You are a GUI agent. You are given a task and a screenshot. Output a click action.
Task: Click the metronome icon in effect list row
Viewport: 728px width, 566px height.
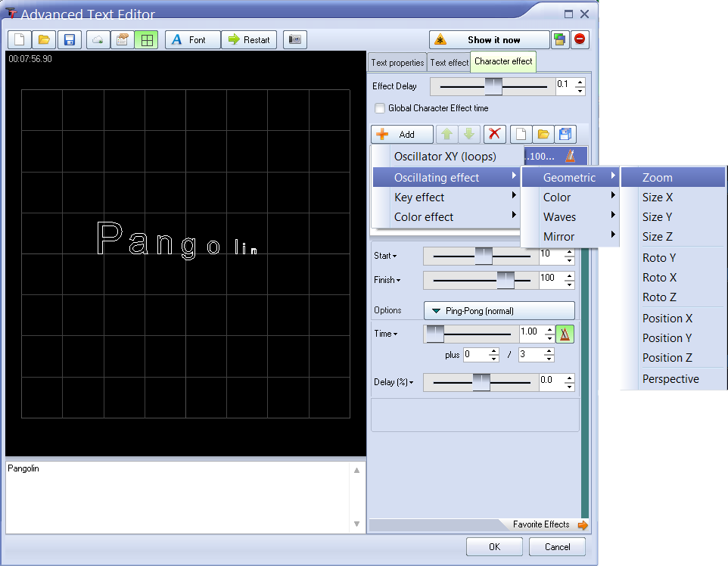571,156
